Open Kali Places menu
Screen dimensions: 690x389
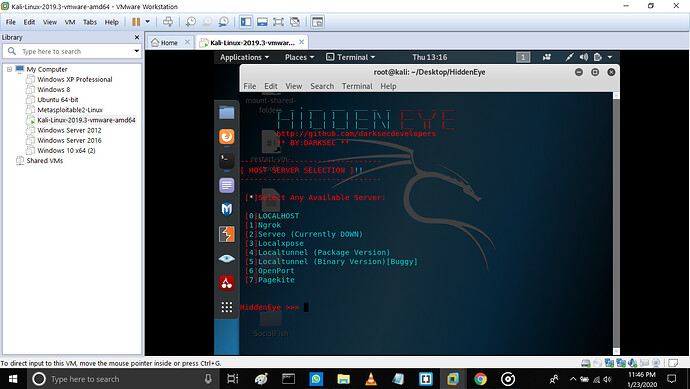point(299,57)
